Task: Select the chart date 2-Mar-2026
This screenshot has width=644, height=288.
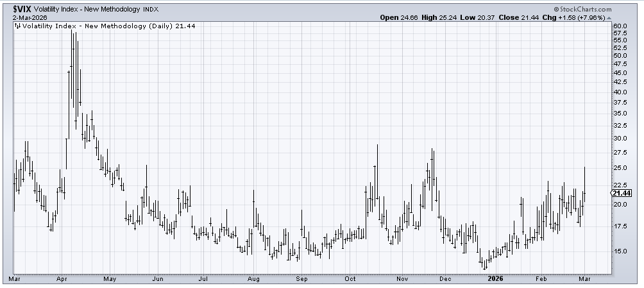Action: (x=30, y=17)
